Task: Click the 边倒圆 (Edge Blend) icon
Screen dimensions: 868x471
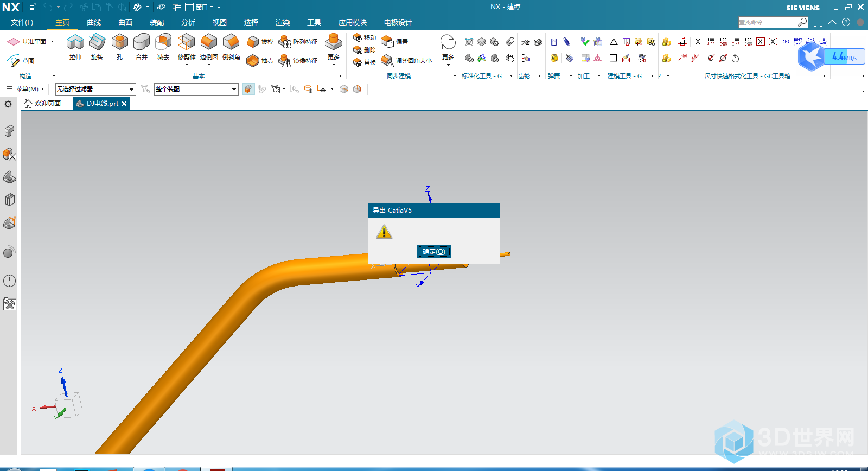Action: click(x=209, y=42)
